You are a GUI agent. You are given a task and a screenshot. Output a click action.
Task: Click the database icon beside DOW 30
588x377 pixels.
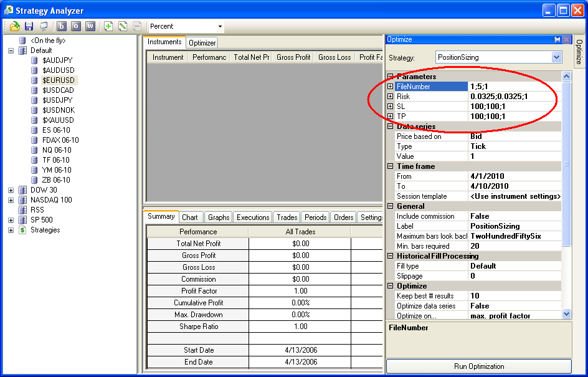(22, 190)
